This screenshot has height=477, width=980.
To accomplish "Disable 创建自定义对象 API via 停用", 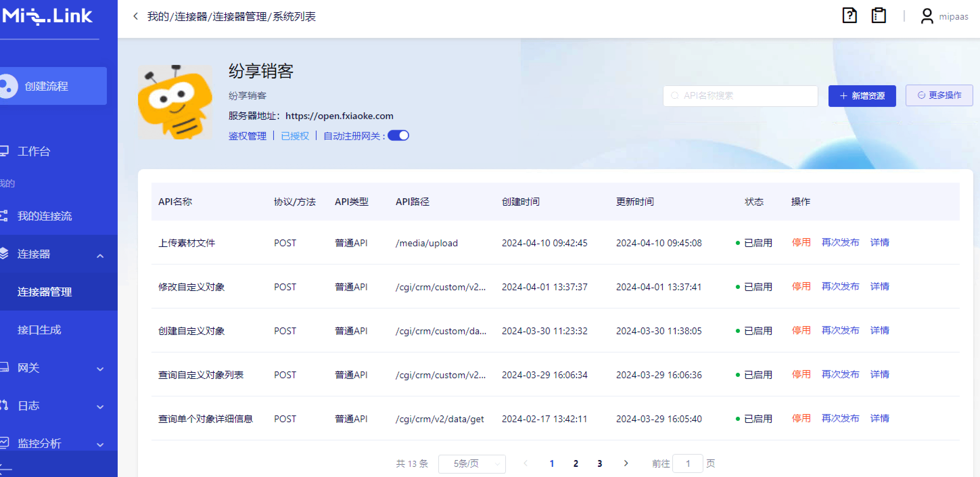I will pos(801,330).
